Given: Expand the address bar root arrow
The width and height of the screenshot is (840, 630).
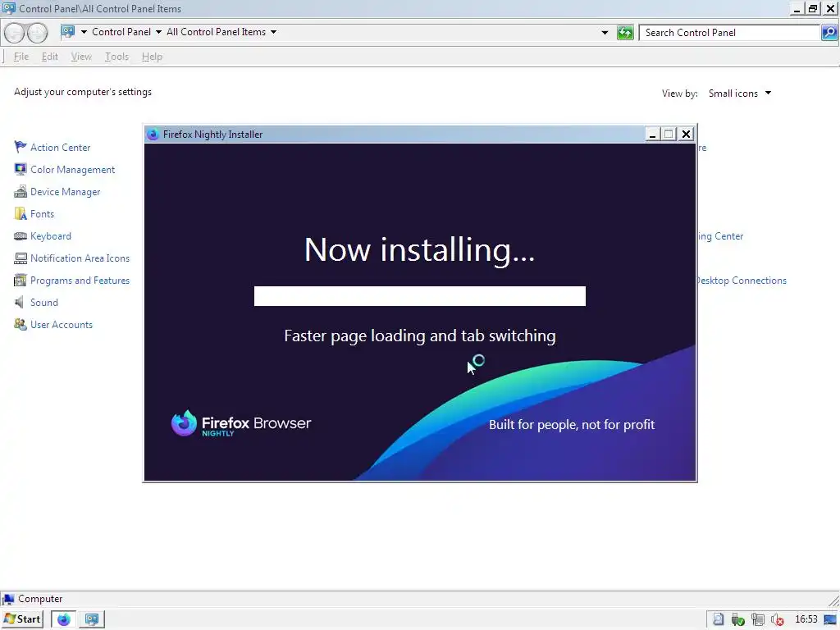Looking at the screenshot, I should 84,32.
